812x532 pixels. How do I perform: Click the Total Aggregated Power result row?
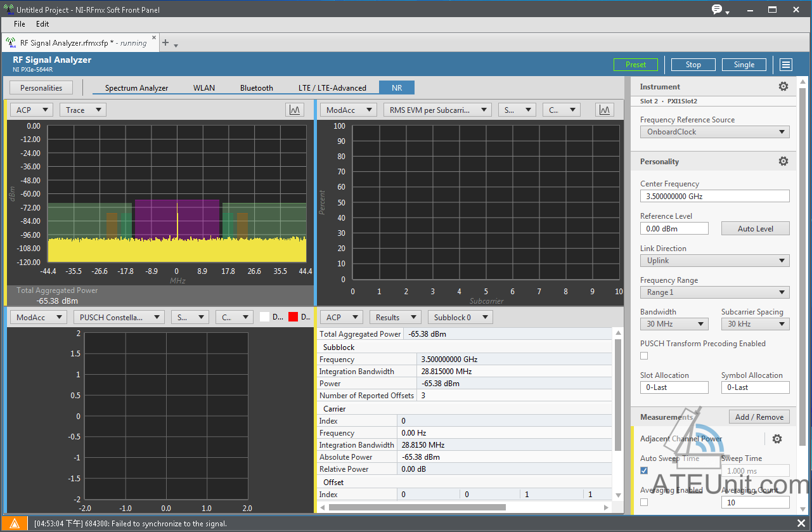point(465,334)
